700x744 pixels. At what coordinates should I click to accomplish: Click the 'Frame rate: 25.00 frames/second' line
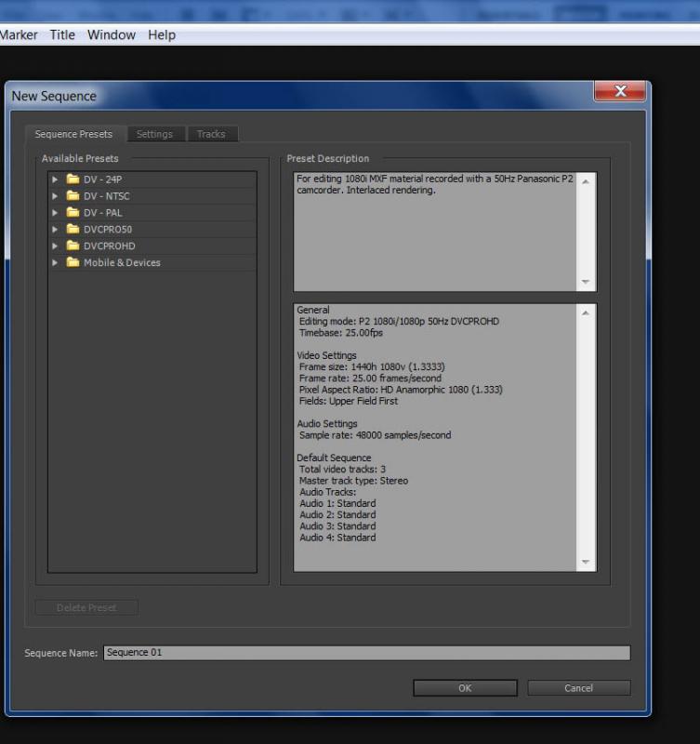point(370,379)
